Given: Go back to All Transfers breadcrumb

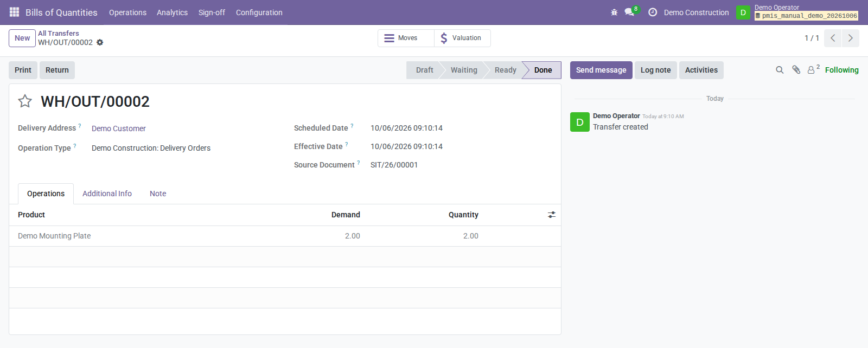Looking at the screenshot, I should pos(59,33).
